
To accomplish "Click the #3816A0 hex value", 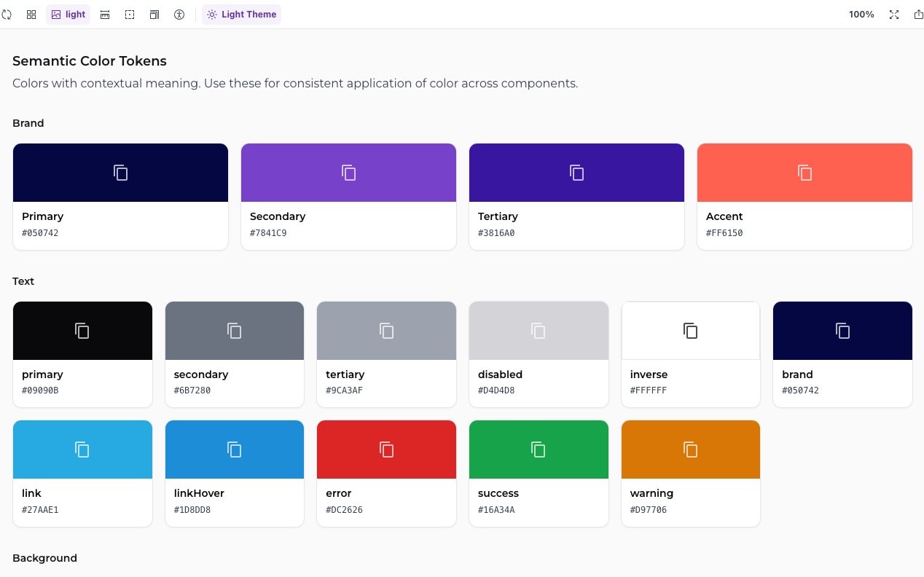I will [496, 233].
